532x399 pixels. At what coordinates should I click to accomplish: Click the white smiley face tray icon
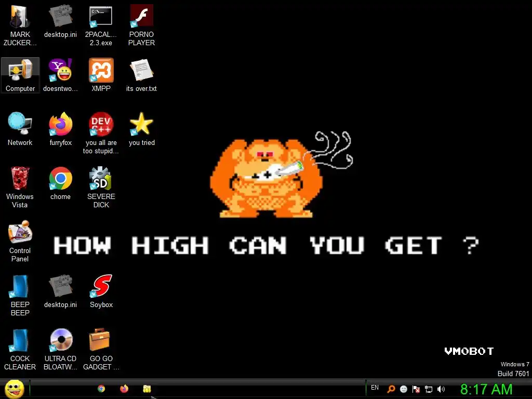403,389
